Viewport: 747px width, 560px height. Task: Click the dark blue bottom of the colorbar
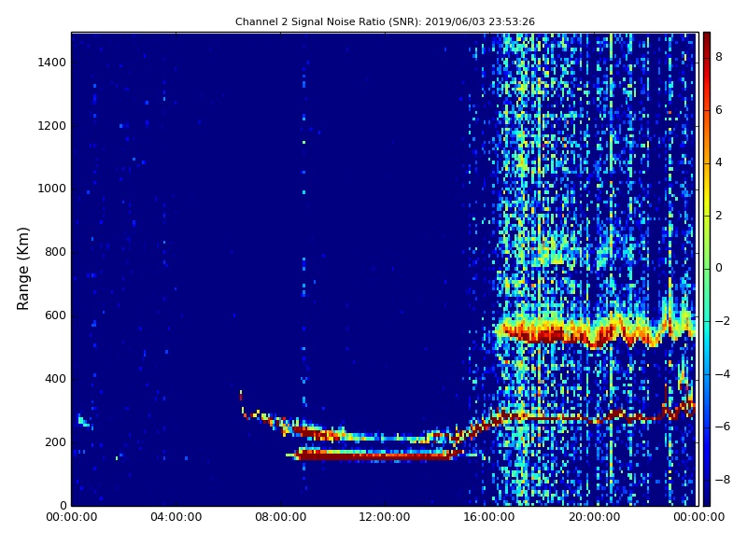coord(707,499)
